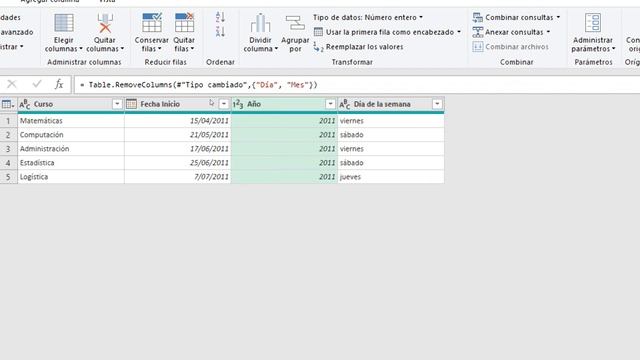Change Año column data type icon
The height and width of the screenshot is (360, 640).
click(x=238, y=104)
